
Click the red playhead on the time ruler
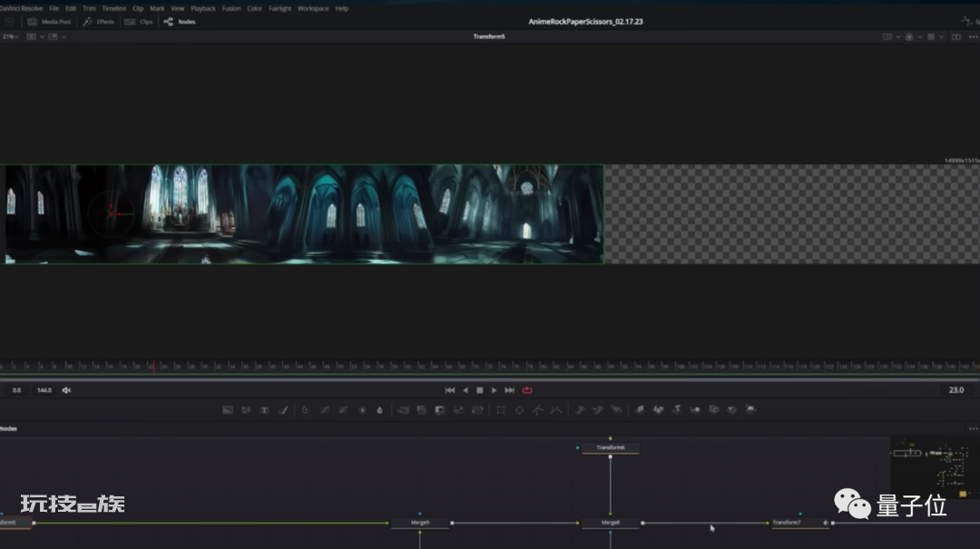tap(153, 367)
